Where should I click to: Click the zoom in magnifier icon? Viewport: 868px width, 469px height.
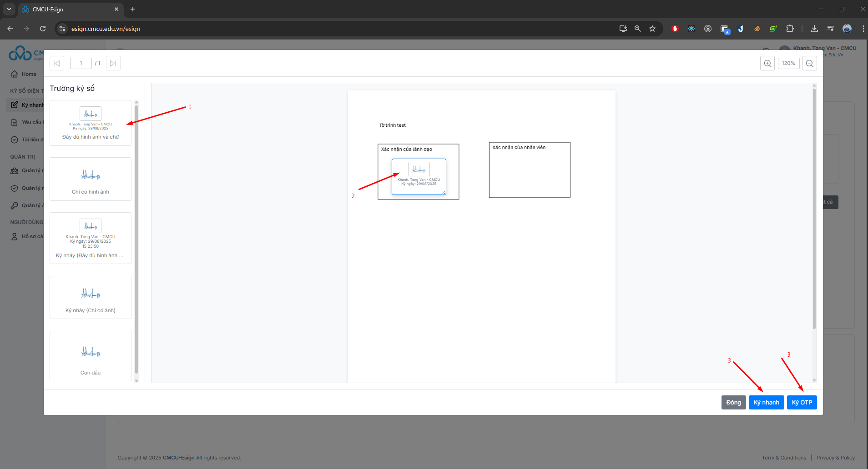point(767,64)
